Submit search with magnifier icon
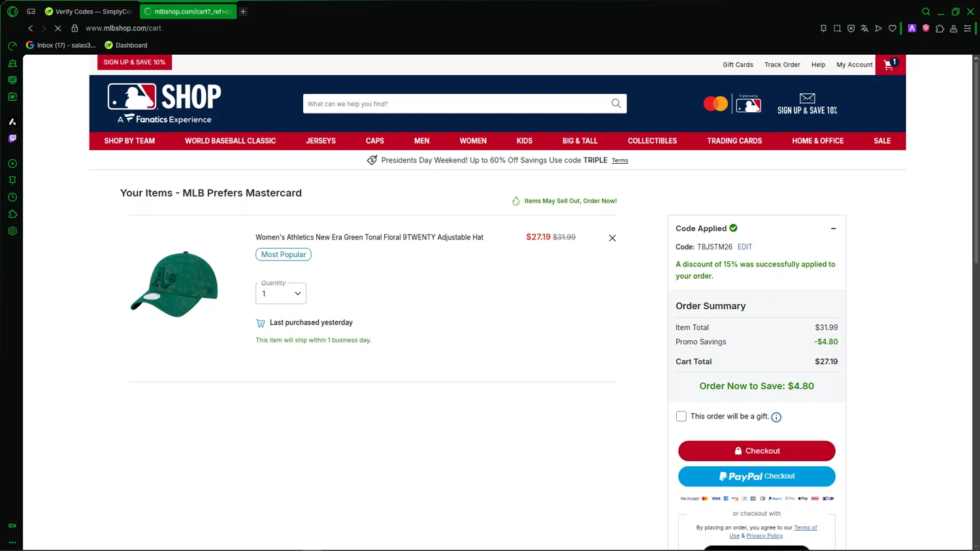The width and height of the screenshot is (980, 551). click(616, 103)
